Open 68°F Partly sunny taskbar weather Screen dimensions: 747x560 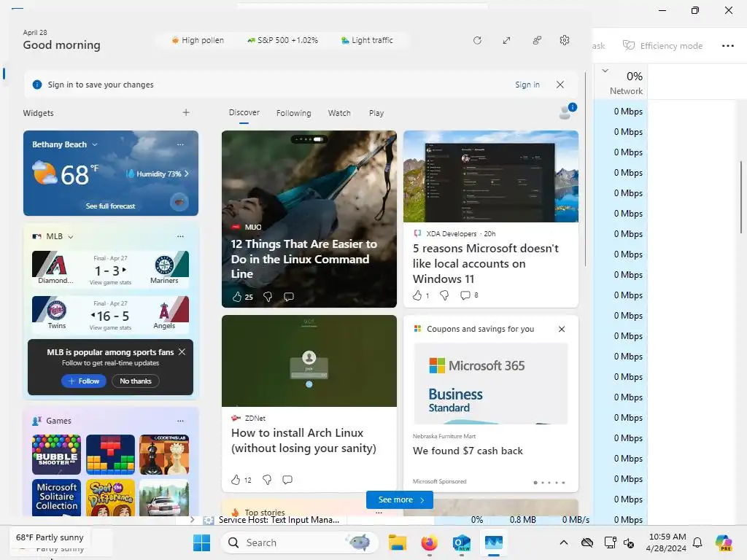point(50,537)
